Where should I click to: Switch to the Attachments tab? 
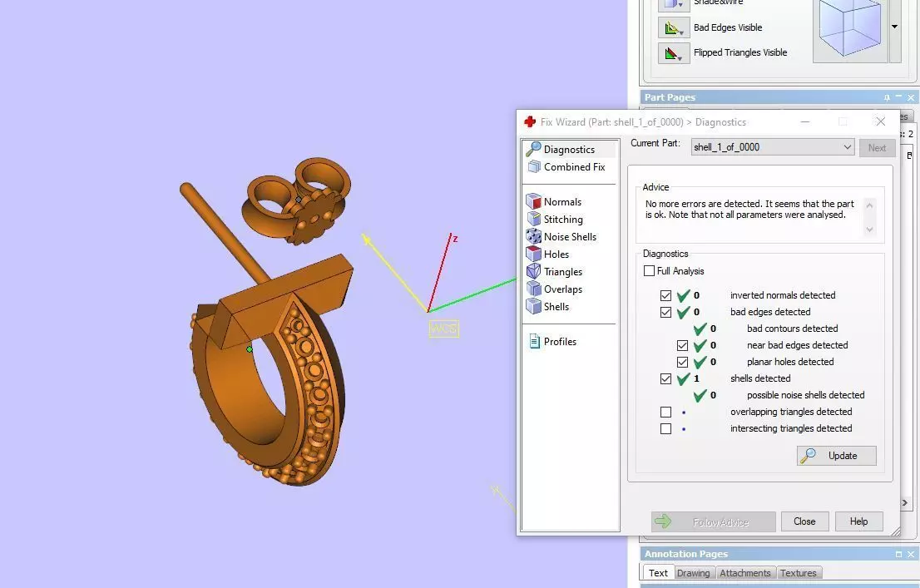745,573
